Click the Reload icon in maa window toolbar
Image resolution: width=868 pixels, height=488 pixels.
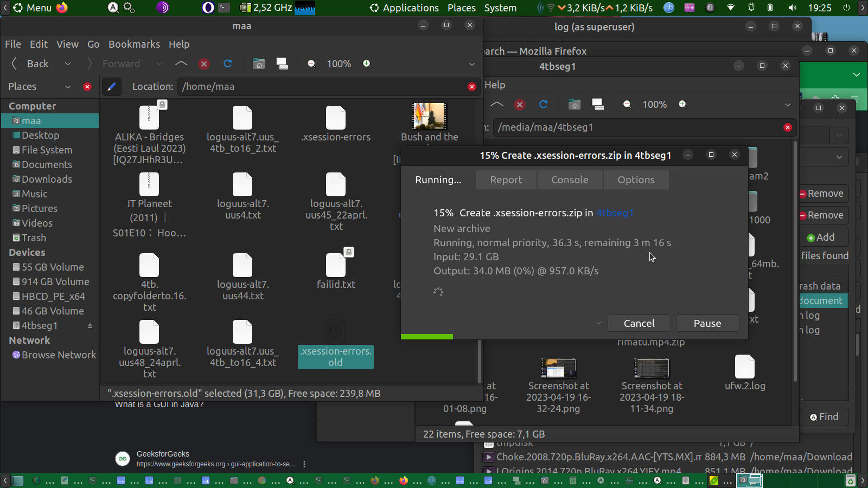coord(228,64)
